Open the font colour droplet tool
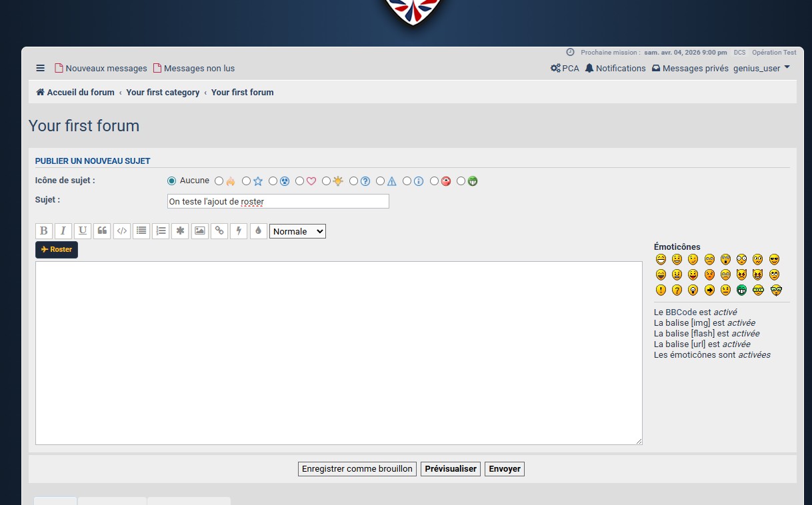 pyautogui.click(x=258, y=231)
